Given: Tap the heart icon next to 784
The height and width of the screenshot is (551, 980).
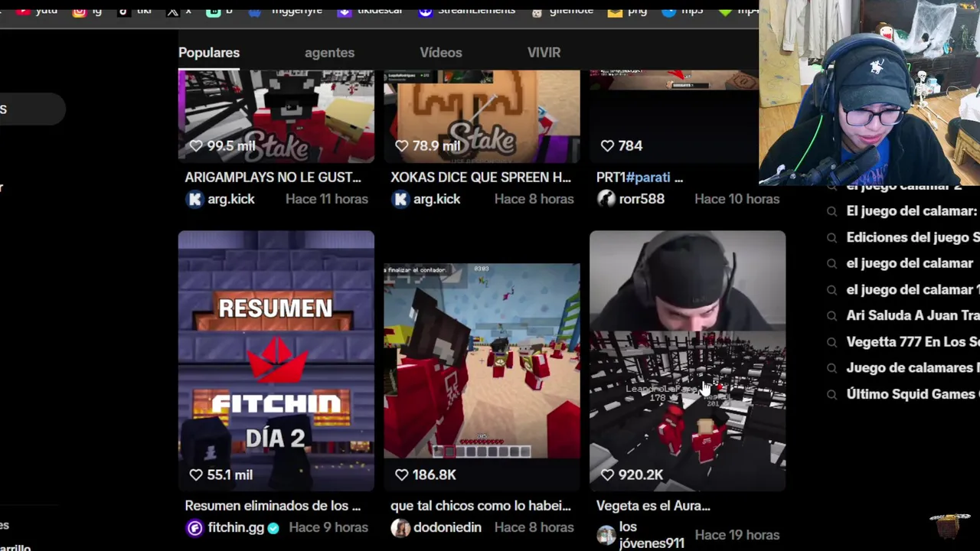Looking at the screenshot, I should pyautogui.click(x=608, y=145).
